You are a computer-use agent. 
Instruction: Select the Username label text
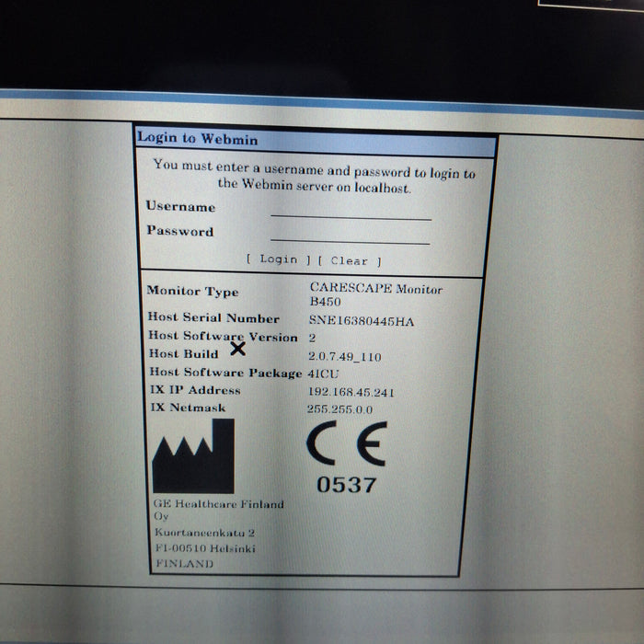(x=180, y=207)
